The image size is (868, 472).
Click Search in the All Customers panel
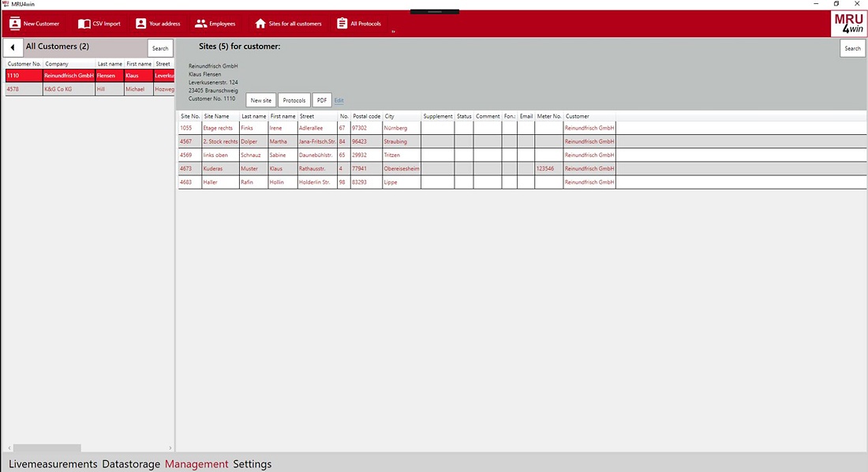pyautogui.click(x=160, y=48)
